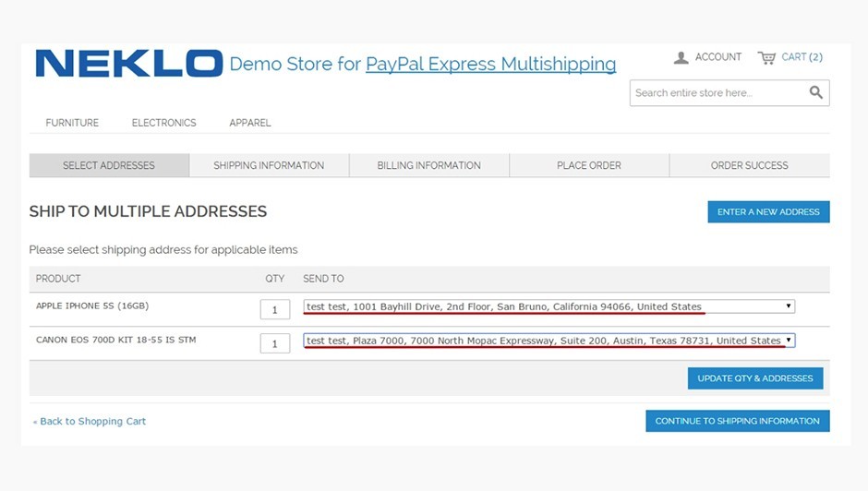Screen dimensions: 868x491
Task: Click the 'Please select shipping address' text
Action: [163, 249]
